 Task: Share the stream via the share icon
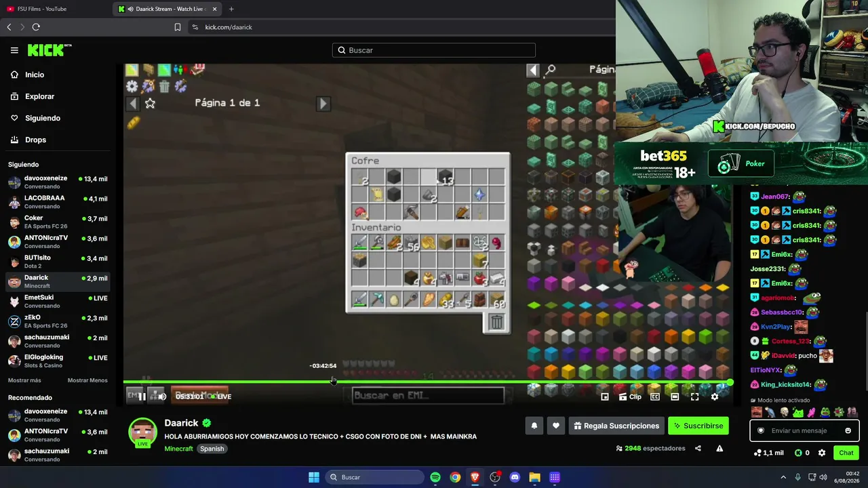(x=698, y=448)
